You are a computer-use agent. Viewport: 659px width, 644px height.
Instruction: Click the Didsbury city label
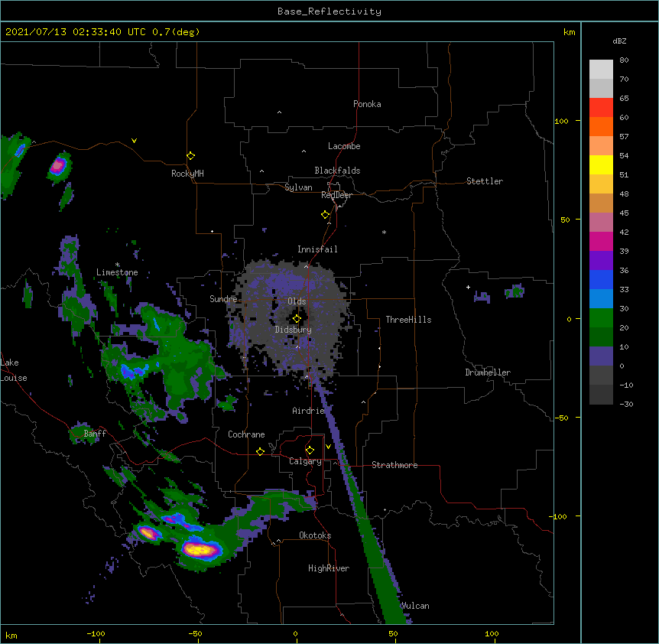[294, 330]
